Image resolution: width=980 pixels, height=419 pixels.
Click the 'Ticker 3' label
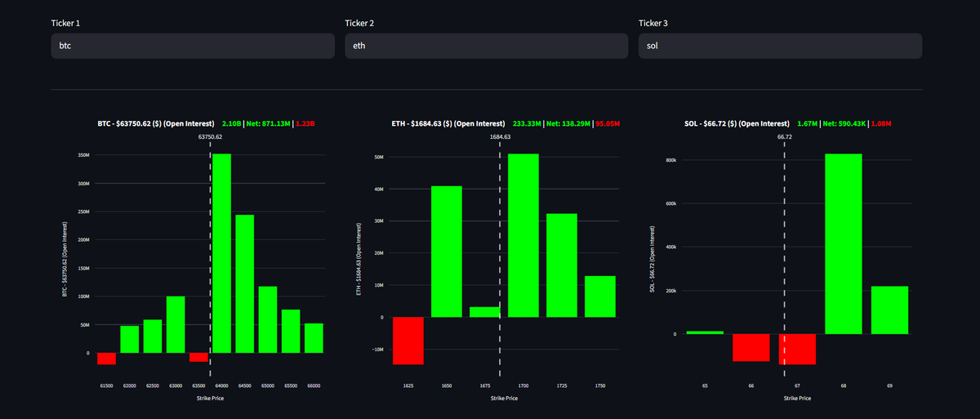[x=654, y=23]
